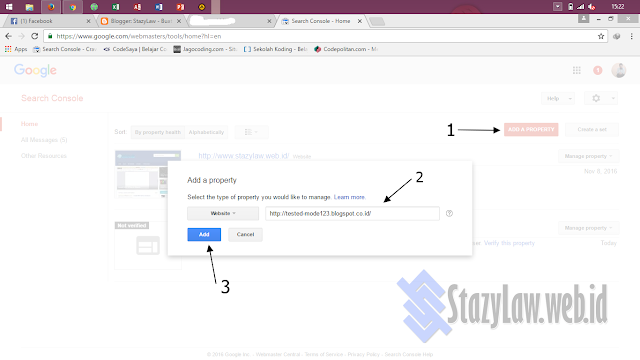Bookmark this page with the star
Screen dimensions: 640x360
(x=601, y=36)
